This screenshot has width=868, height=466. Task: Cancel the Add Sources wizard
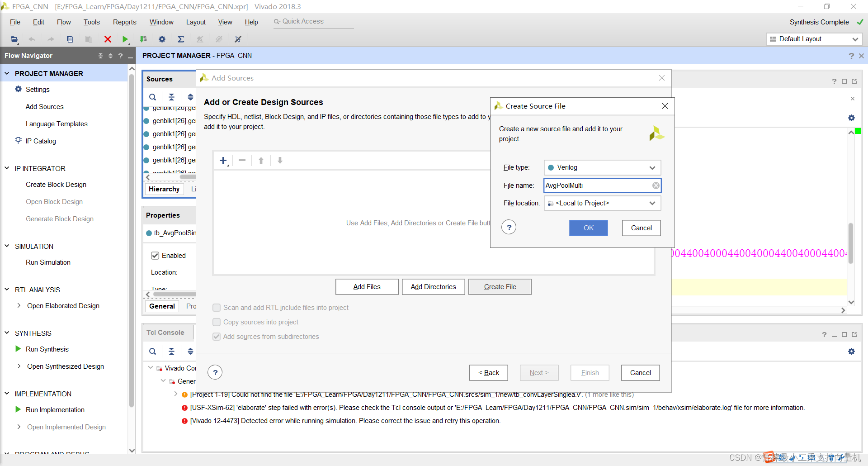(x=640, y=373)
